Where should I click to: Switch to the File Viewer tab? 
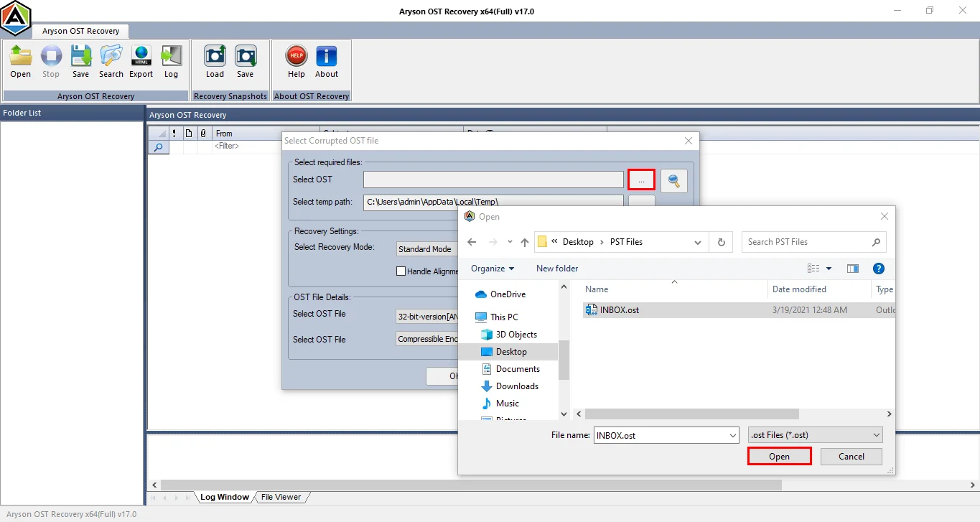[x=281, y=497]
